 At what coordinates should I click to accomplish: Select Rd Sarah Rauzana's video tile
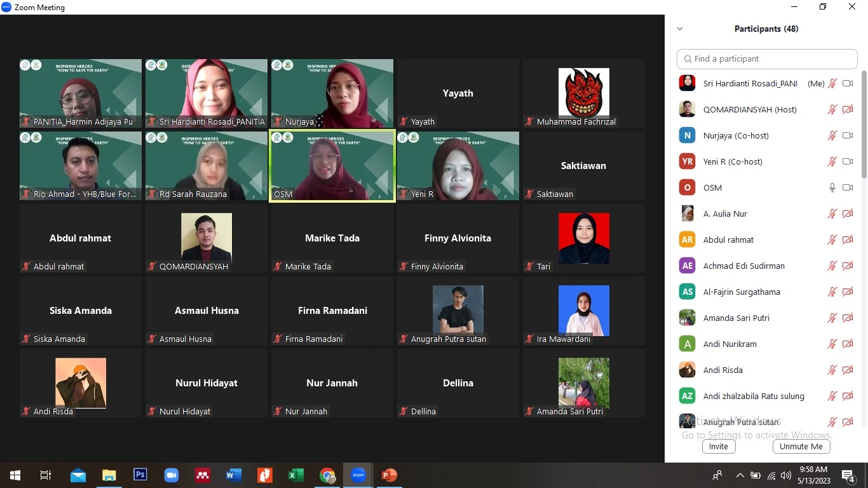[207, 166]
